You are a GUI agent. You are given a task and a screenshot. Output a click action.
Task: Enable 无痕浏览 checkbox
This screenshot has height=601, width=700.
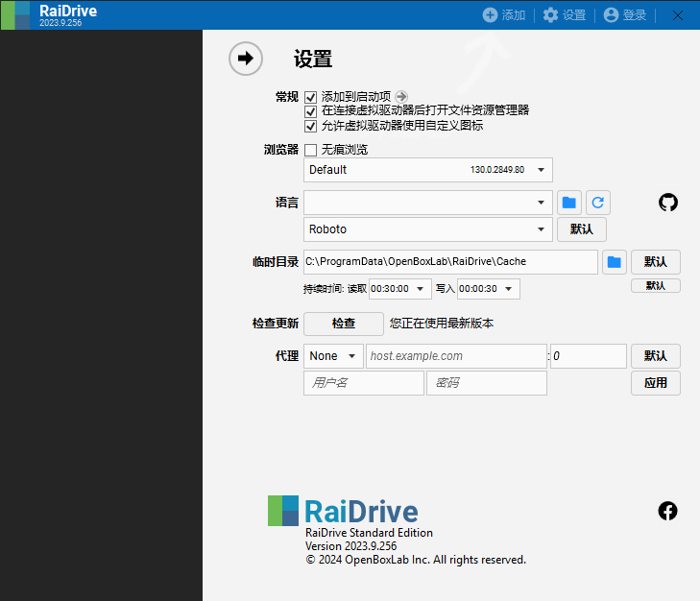(x=311, y=150)
